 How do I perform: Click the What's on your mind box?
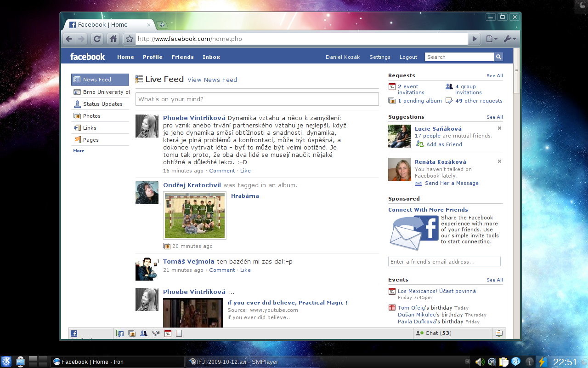[257, 99]
